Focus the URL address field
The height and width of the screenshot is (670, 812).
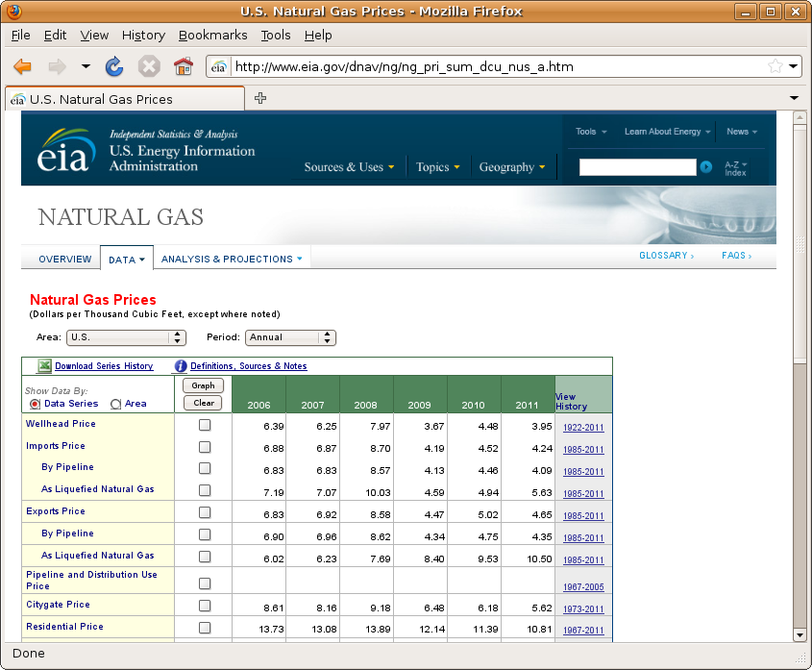497,67
